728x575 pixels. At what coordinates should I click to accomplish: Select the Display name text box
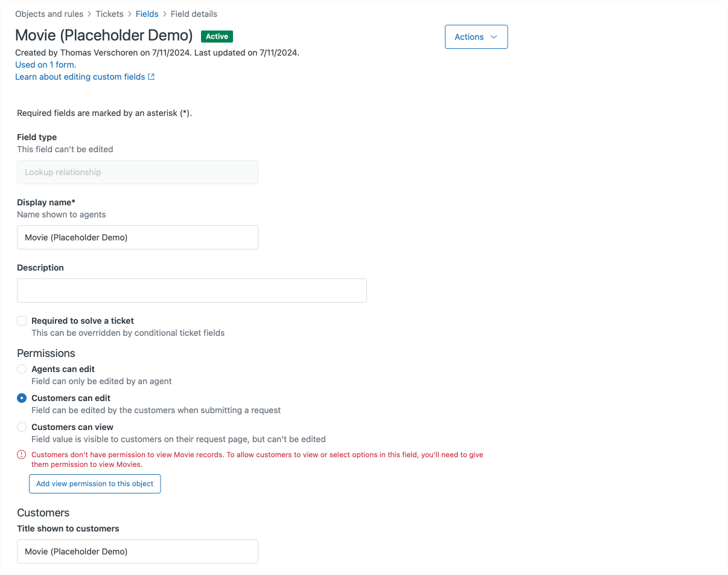[x=137, y=237]
